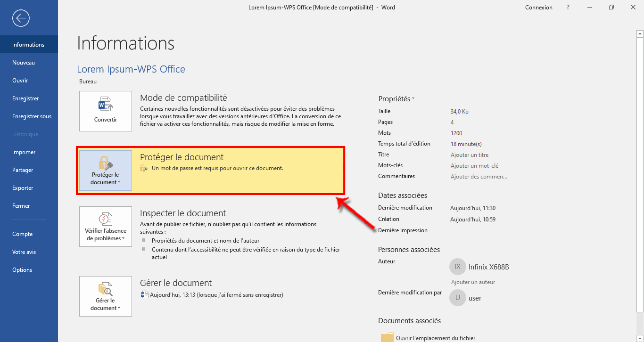Click the Taille value 34,0 Ko
644x342 pixels.
pos(460,112)
